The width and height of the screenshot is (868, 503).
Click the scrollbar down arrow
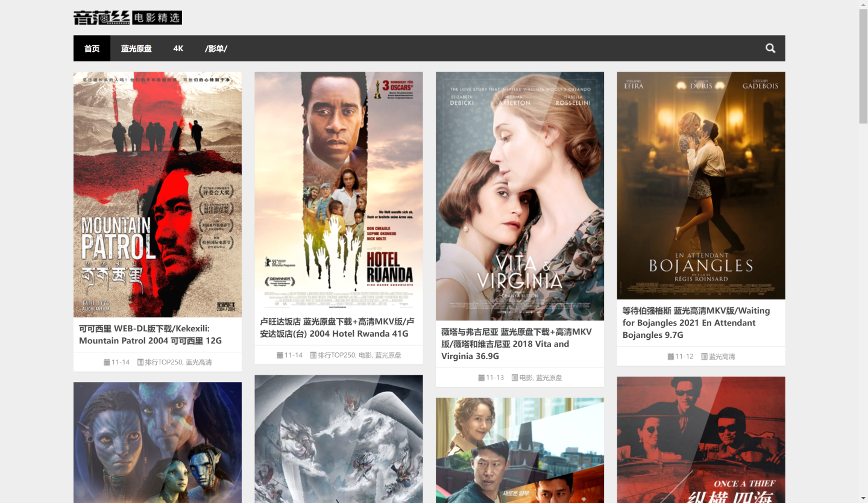[863, 498]
